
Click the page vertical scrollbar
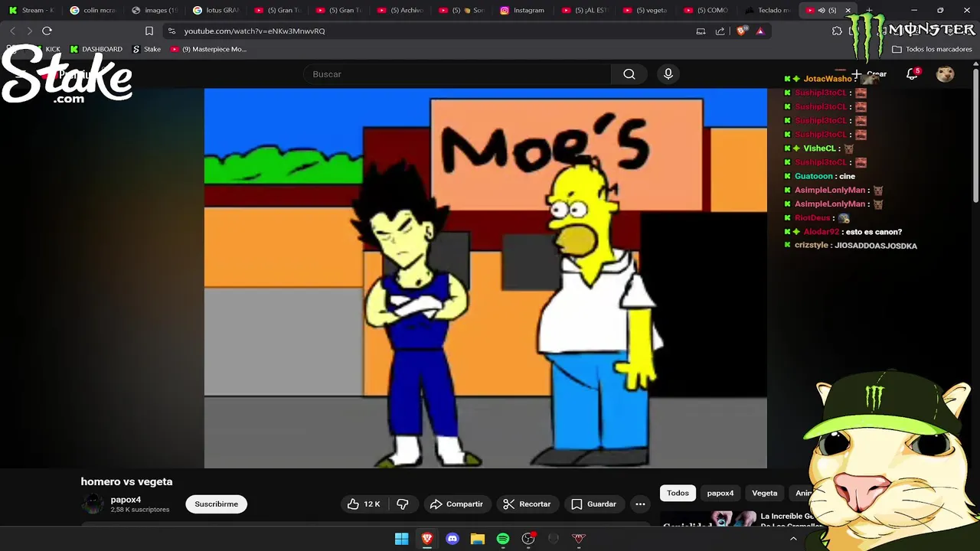[x=975, y=138]
